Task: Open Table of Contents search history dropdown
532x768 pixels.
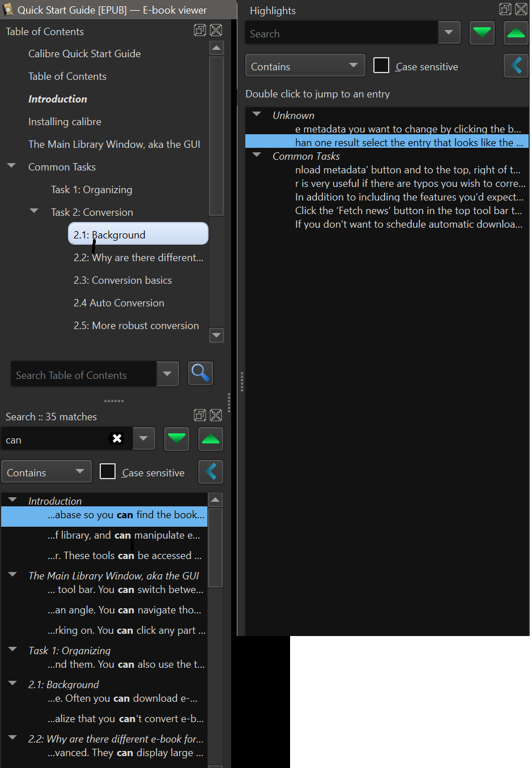Action: [168, 374]
